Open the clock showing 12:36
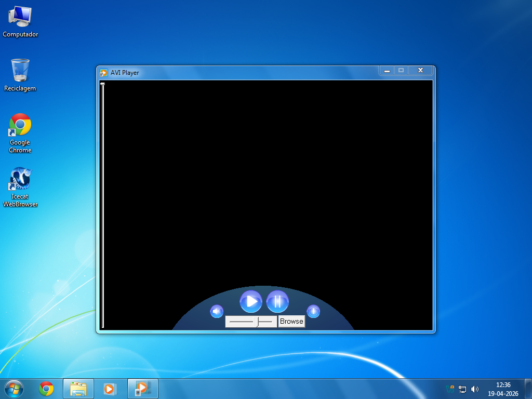This screenshot has width=532, height=399. 503,389
